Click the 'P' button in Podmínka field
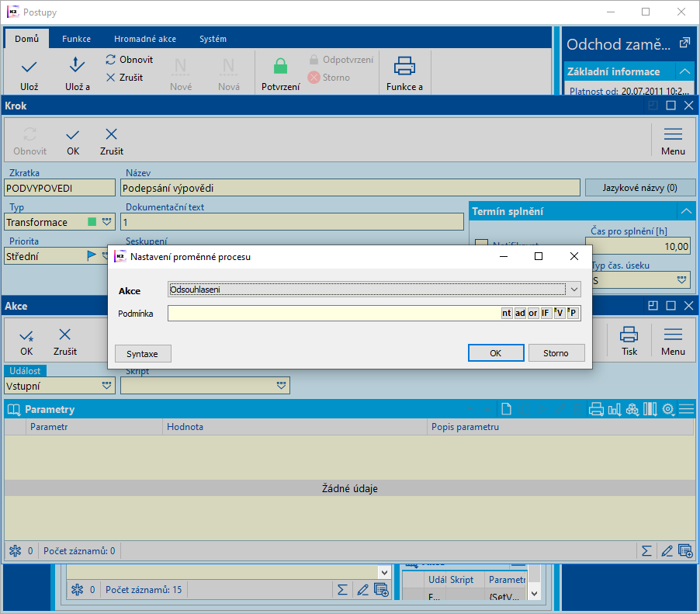This screenshot has height=614, width=700. coord(573,313)
